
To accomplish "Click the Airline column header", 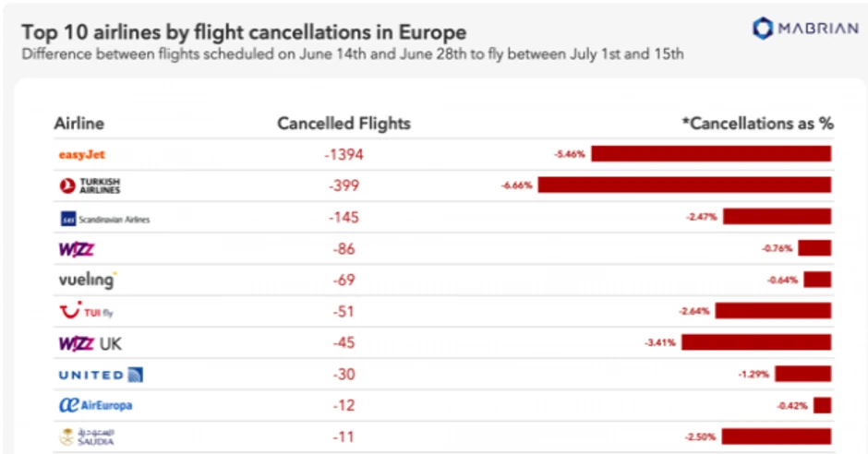I will [78, 123].
